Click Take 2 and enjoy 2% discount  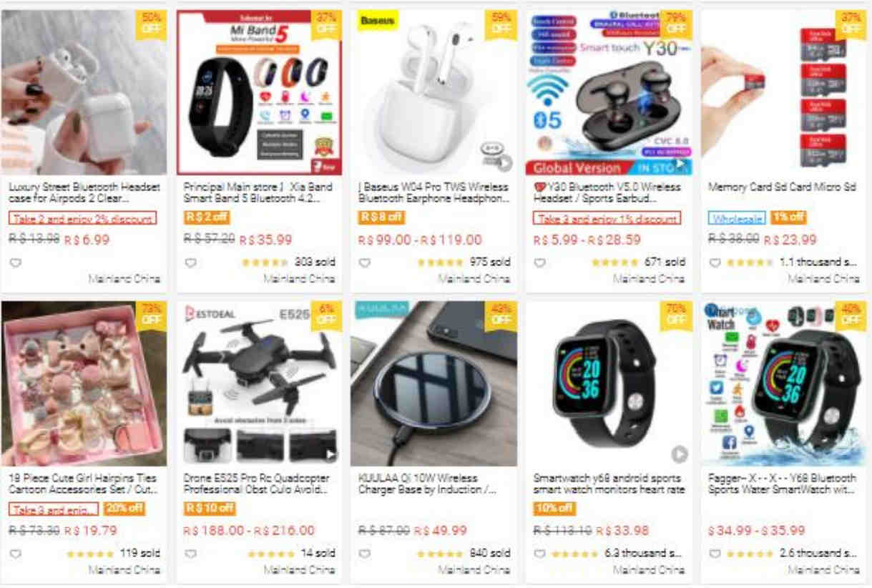click(83, 218)
